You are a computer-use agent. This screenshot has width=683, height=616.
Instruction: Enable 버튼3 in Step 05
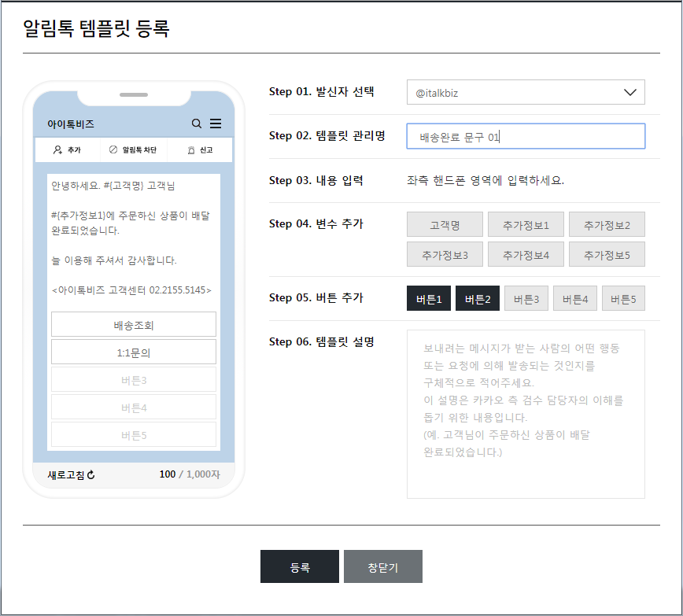526,298
